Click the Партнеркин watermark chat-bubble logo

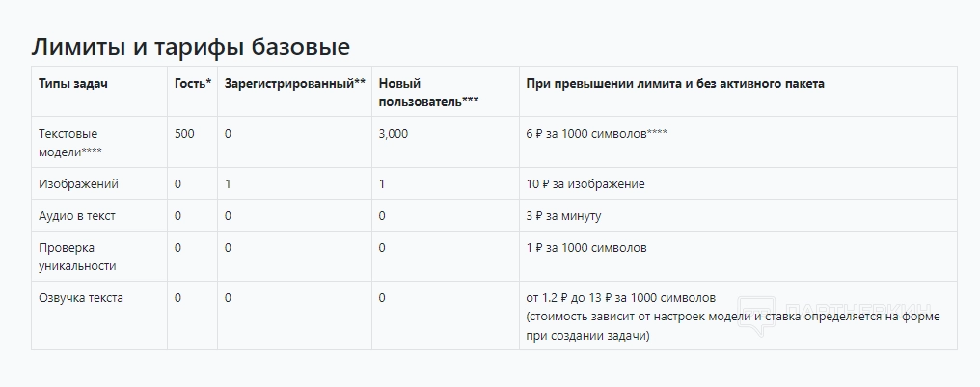coord(754,314)
